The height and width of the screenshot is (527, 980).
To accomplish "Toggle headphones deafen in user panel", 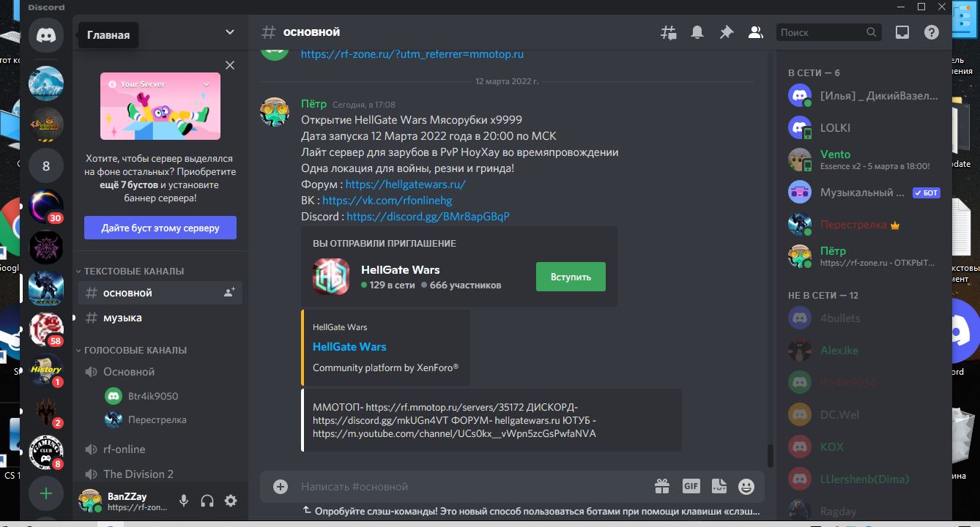I will pyautogui.click(x=207, y=501).
